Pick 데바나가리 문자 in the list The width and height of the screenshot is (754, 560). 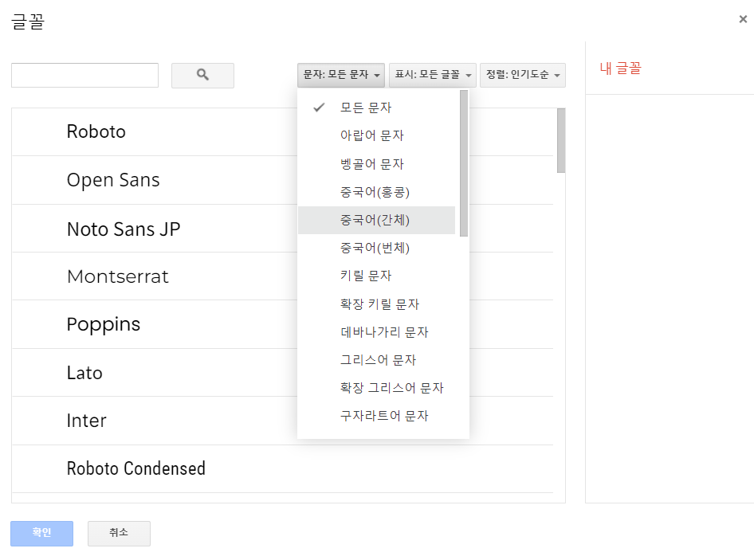[376, 332]
